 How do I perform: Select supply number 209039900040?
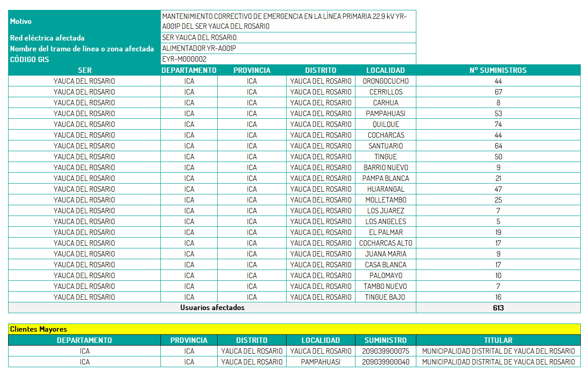click(385, 362)
